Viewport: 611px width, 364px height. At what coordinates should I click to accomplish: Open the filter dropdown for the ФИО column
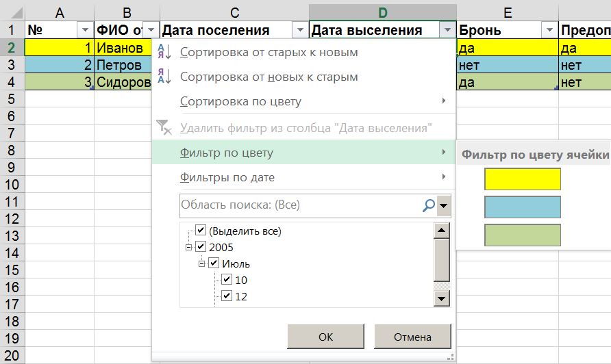point(151,30)
